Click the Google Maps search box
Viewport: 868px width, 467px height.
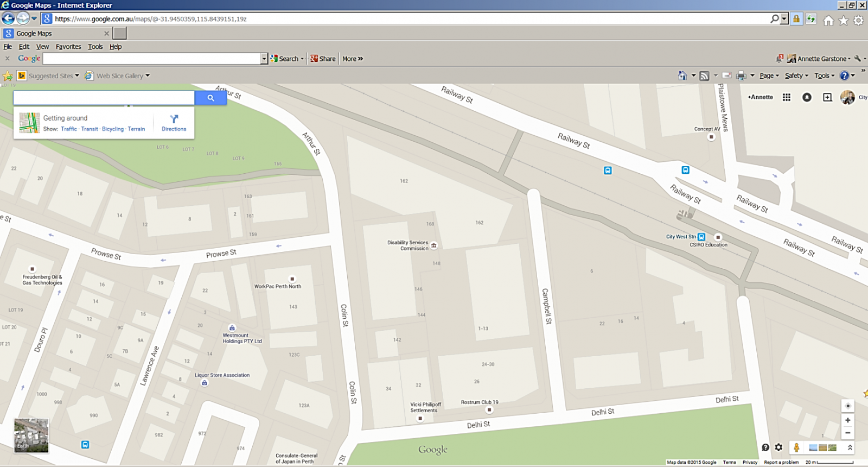pyautogui.click(x=104, y=98)
